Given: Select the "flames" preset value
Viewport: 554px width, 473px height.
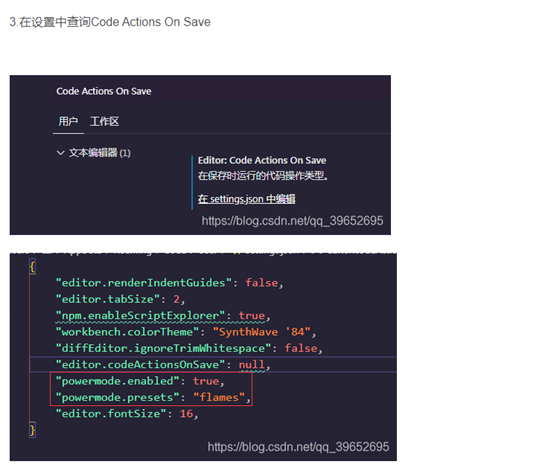Looking at the screenshot, I should tap(219, 397).
